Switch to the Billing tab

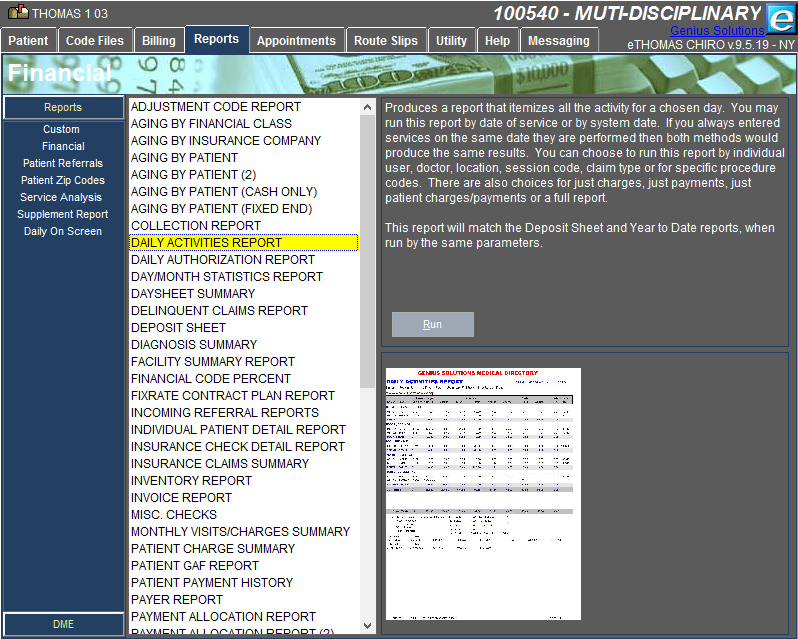159,41
